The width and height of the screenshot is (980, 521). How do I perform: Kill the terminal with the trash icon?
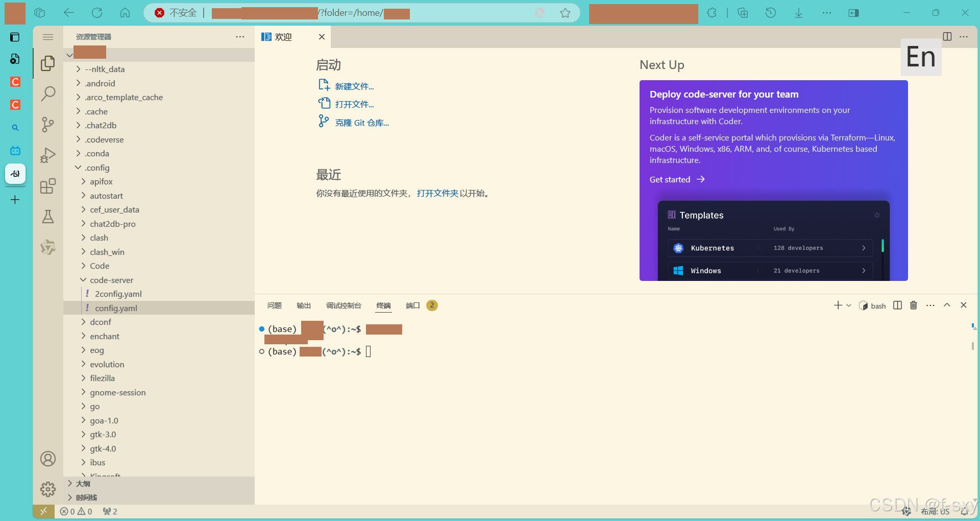(x=914, y=305)
